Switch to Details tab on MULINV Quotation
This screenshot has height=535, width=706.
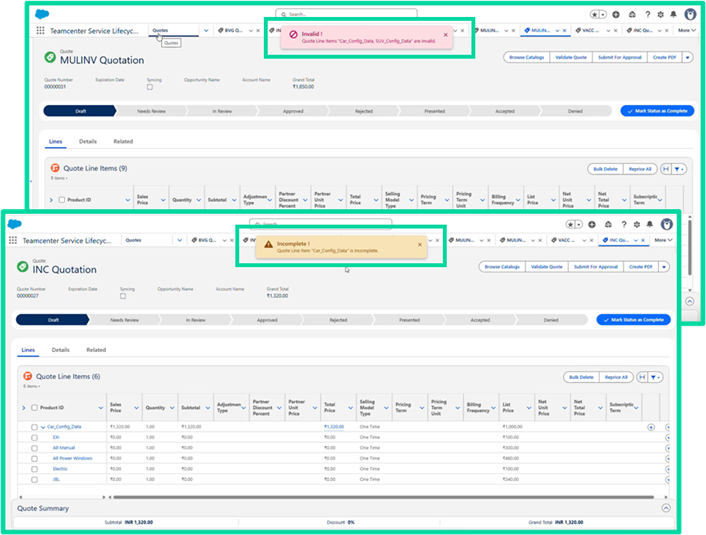[88, 141]
